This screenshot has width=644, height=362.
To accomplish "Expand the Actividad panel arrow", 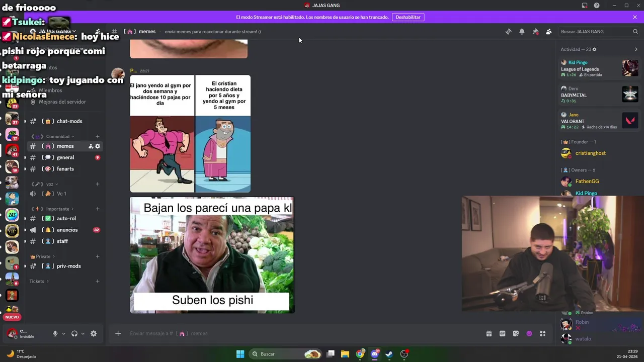I will pos(636,49).
